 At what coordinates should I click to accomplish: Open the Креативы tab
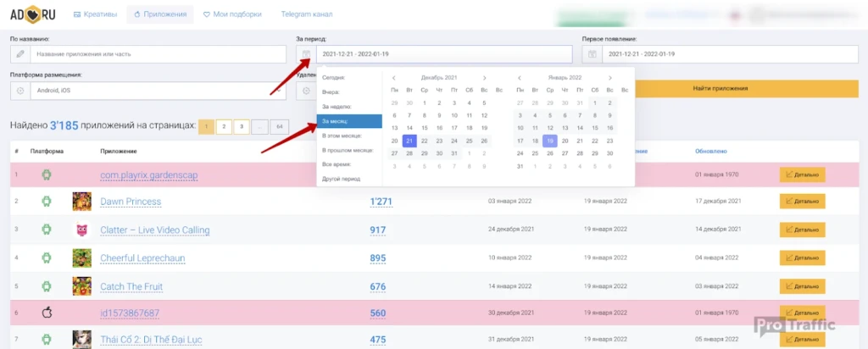(x=95, y=14)
